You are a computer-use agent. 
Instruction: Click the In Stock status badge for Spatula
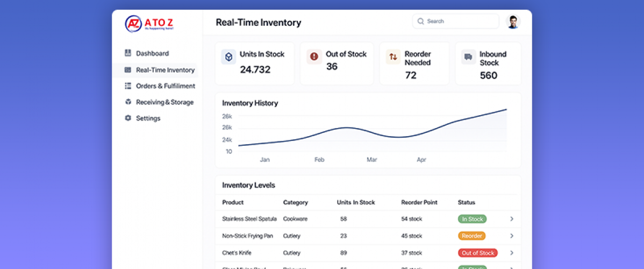click(x=473, y=219)
